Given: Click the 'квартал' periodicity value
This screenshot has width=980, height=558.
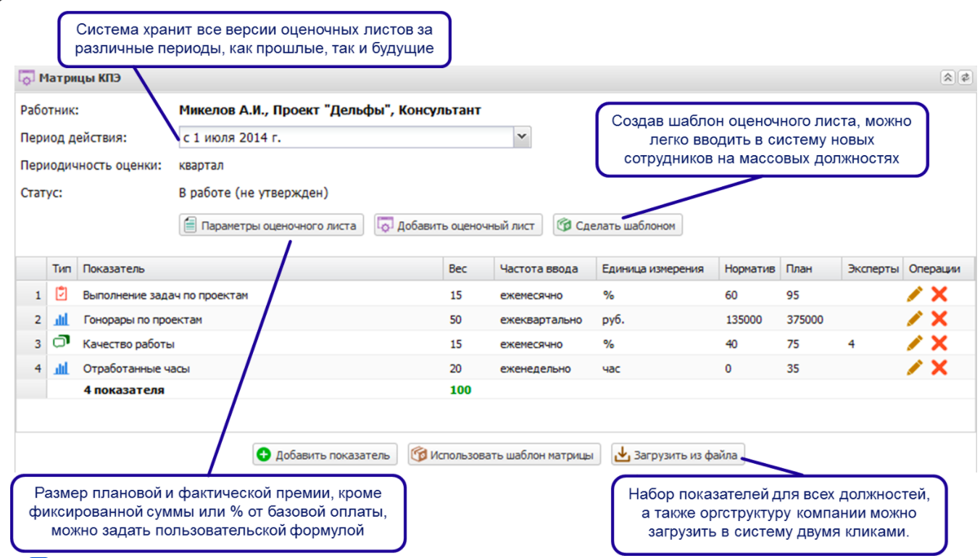Looking at the screenshot, I should 202,165.
